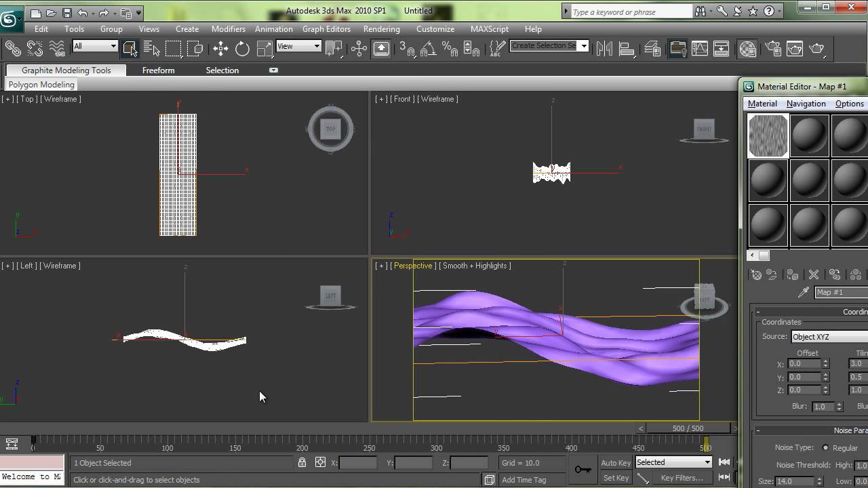Viewport: 868px width, 488px height.
Task: Open the Source Object XYZ dropdown
Action: (x=829, y=337)
